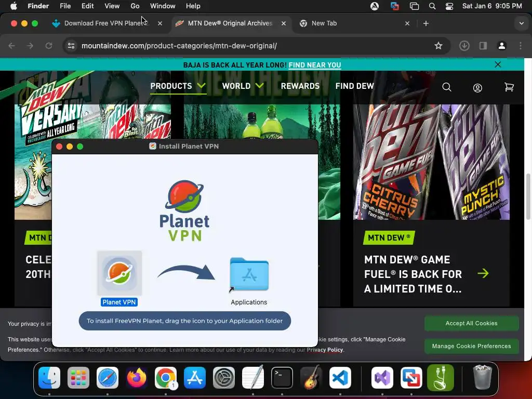Select the Planet VPN app icon in installer
The height and width of the screenshot is (399, 532).
pyautogui.click(x=119, y=273)
